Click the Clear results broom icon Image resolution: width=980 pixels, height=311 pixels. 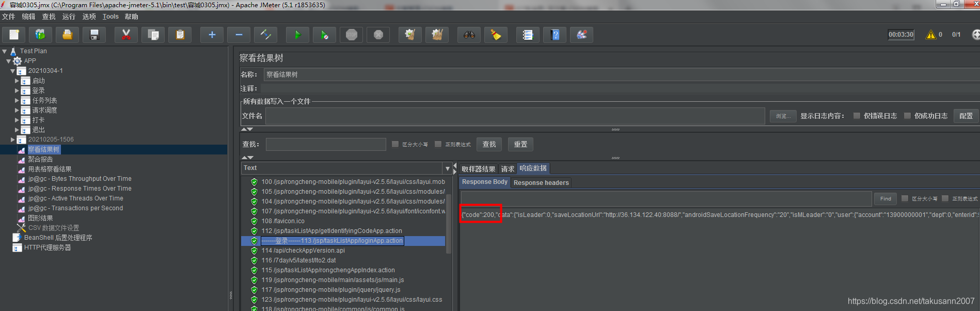(410, 35)
